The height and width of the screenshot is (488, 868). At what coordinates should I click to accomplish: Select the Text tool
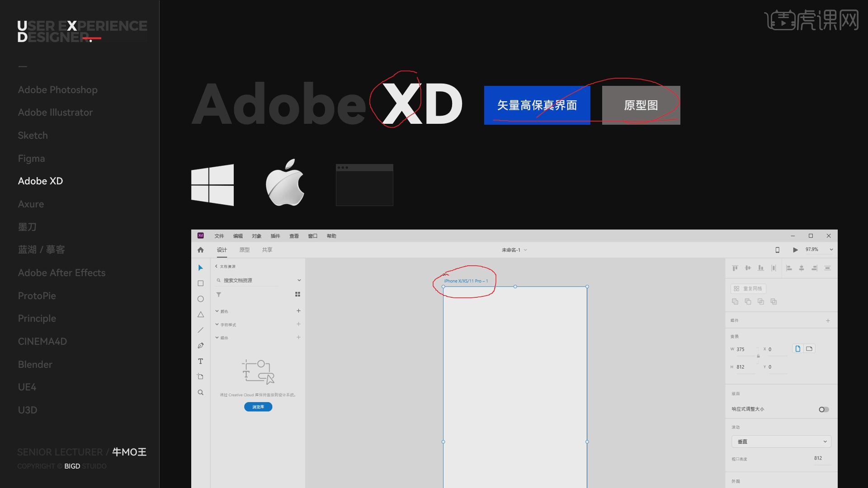(x=201, y=361)
